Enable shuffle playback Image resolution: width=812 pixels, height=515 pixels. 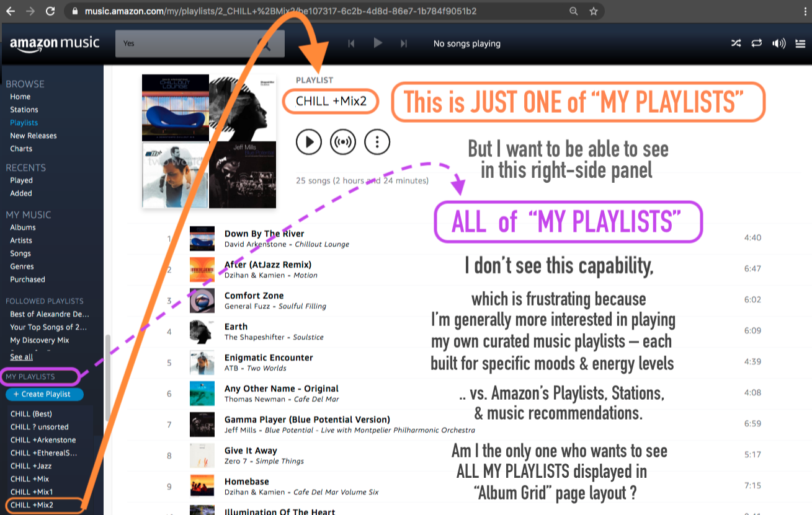click(x=736, y=43)
